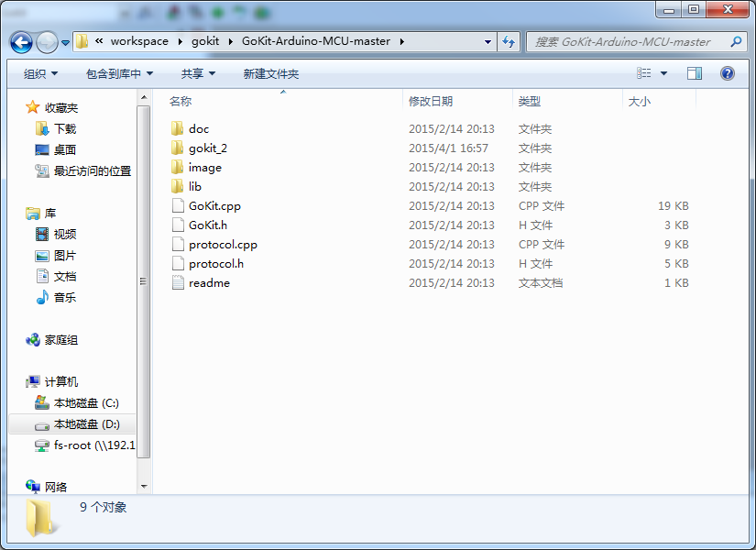Click the 2015/4/1 16:57 date cell
This screenshot has width=756, height=550.
pyautogui.click(x=448, y=148)
